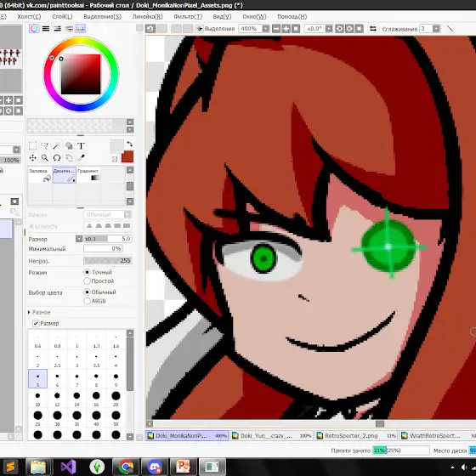Open the rotation angle +0.0° dropdown
Viewport: 476px width, 476px height.
329,29
